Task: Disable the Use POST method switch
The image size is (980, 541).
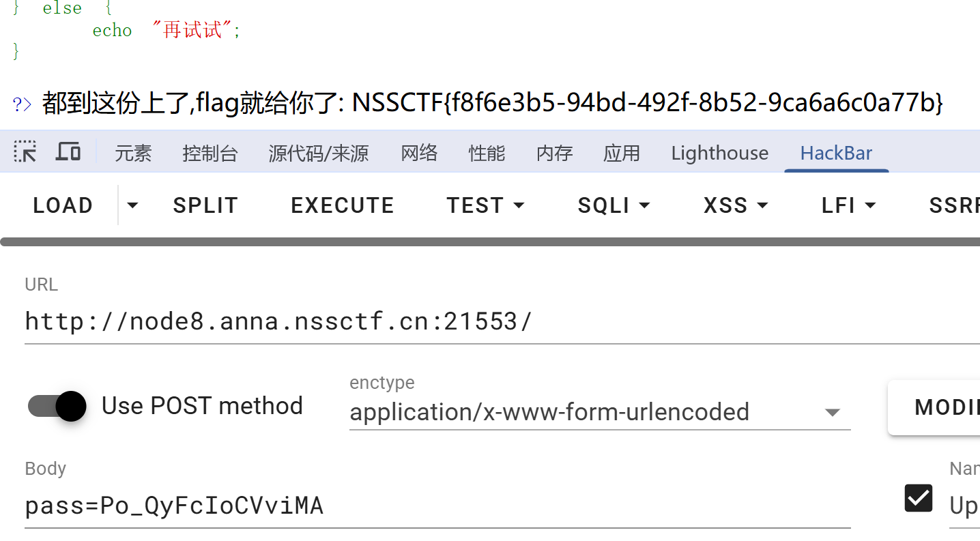Action: [57, 406]
